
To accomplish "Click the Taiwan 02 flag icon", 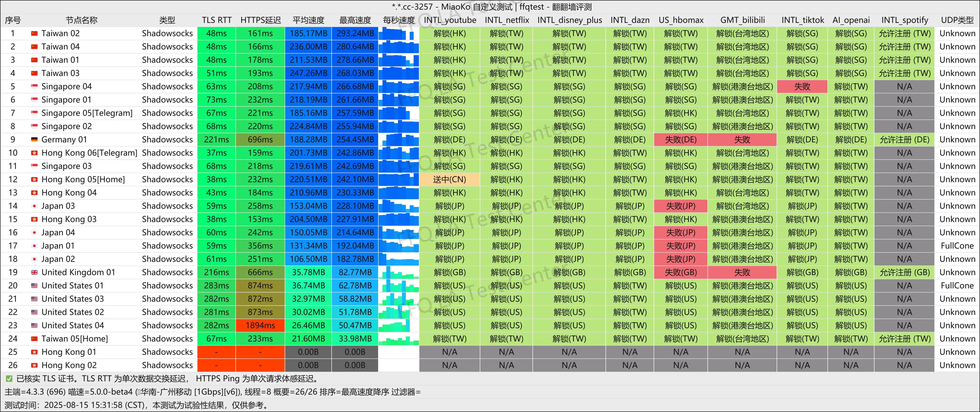I will [x=34, y=33].
